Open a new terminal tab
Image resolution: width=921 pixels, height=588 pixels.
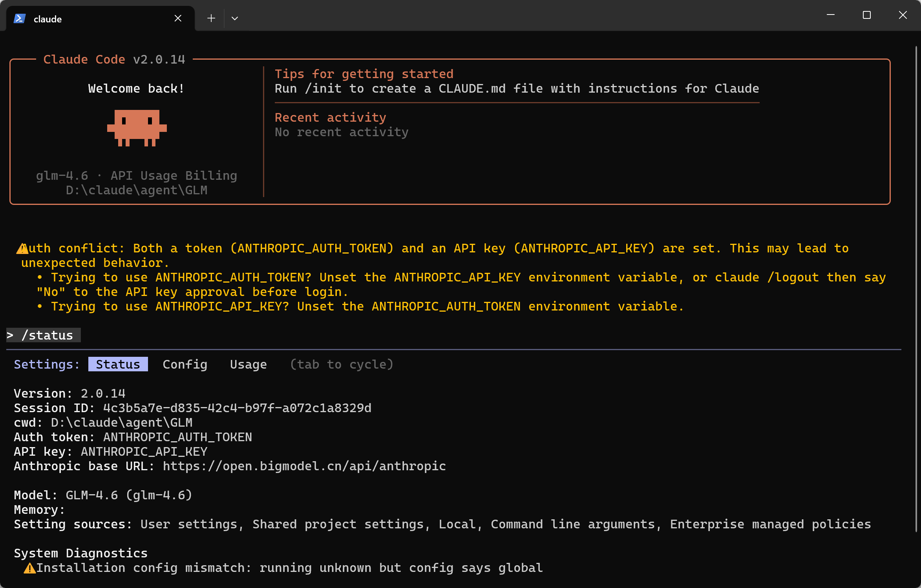(211, 18)
